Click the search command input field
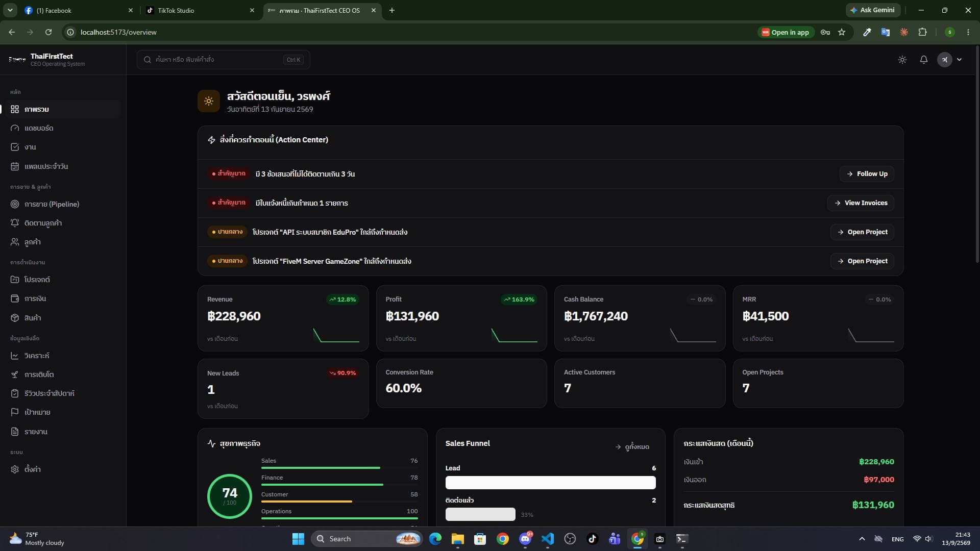Viewport: 980px width, 551px height. 223,60
